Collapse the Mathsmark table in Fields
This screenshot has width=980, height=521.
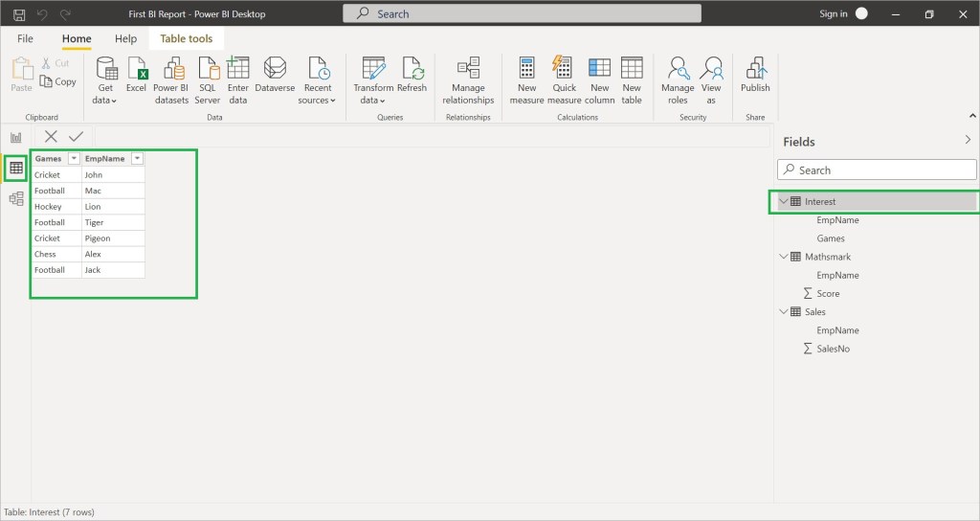click(x=784, y=257)
